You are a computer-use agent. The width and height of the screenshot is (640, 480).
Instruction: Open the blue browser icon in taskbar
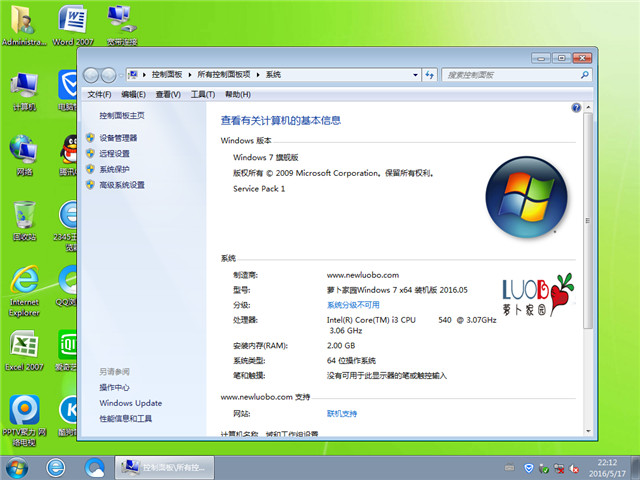pyautogui.click(x=95, y=468)
